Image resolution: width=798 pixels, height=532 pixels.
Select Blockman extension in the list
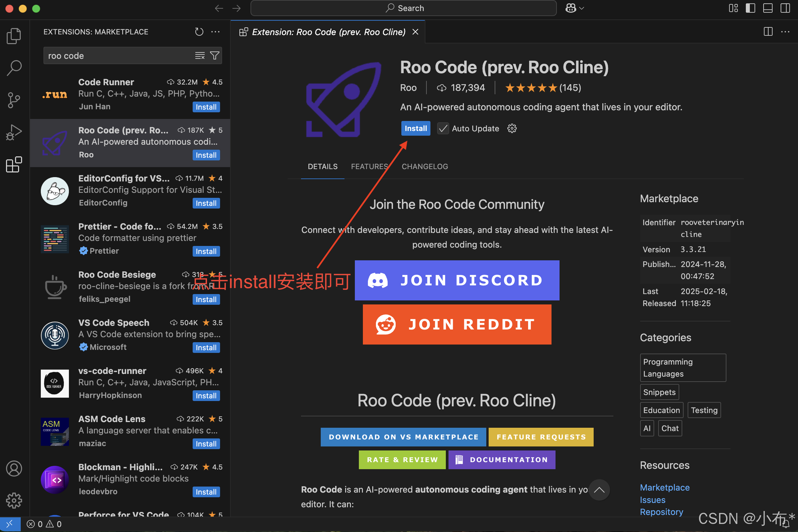coord(130,480)
